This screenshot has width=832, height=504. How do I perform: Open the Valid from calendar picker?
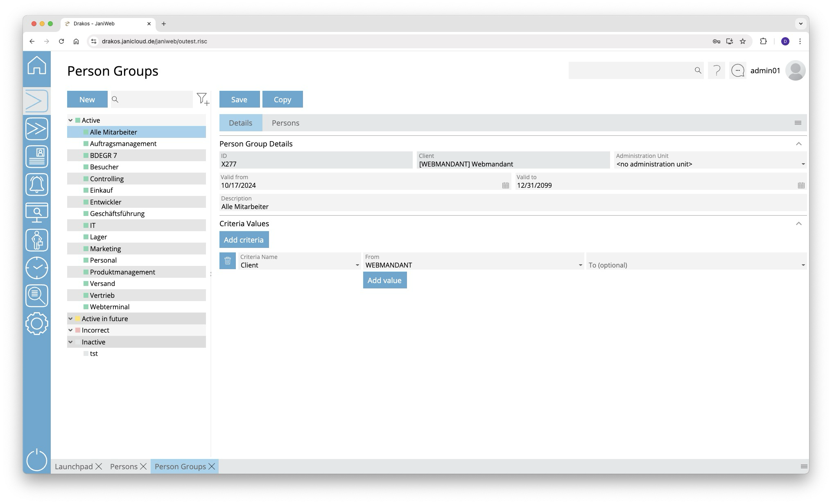click(x=506, y=185)
